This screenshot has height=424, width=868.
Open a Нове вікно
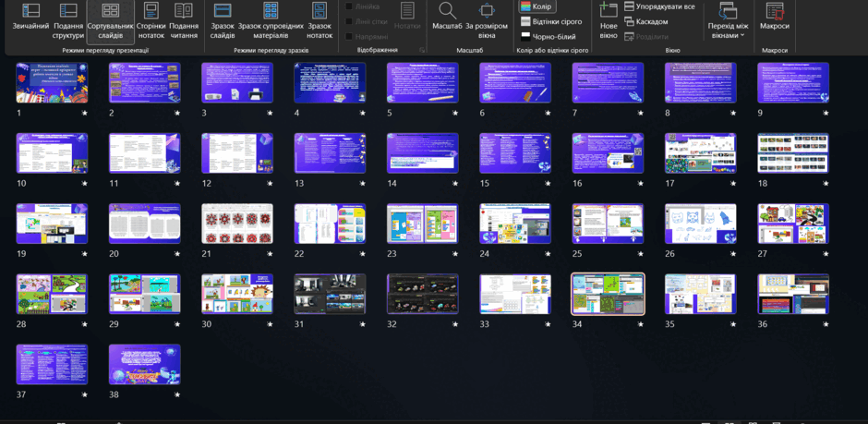(609, 20)
